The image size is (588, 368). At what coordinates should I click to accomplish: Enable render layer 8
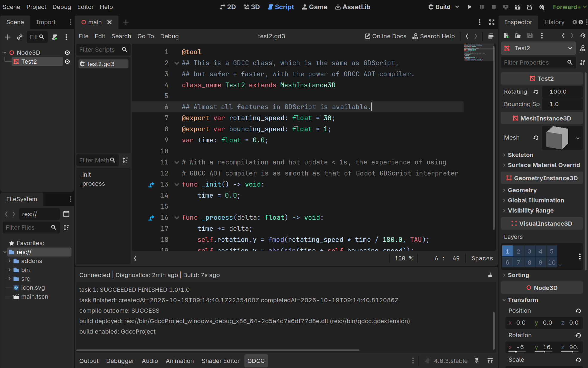point(529,262)
